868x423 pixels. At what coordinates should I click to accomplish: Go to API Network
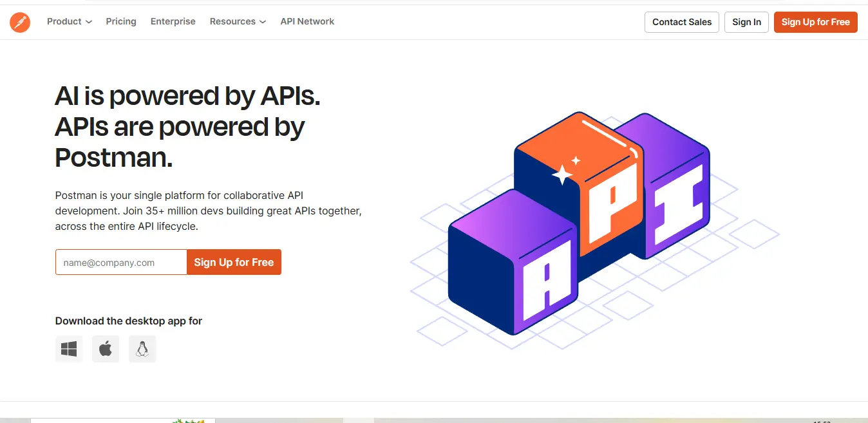307,21
